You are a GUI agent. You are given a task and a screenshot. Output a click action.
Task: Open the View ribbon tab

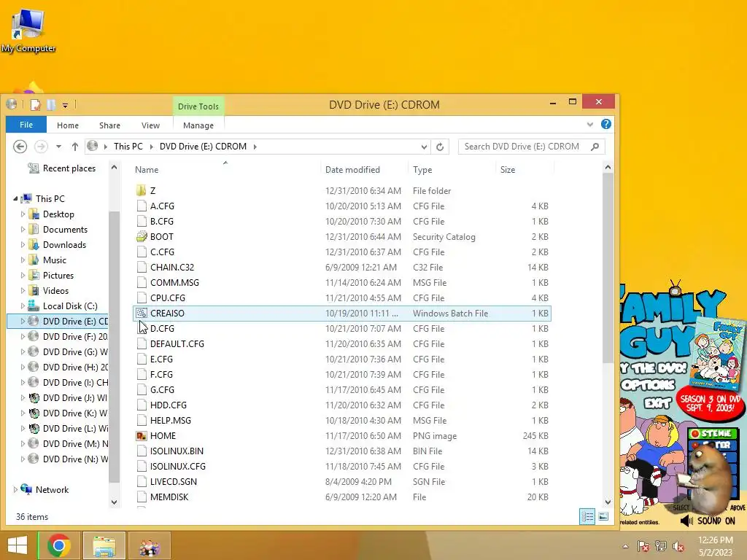(x=150, y=125)
